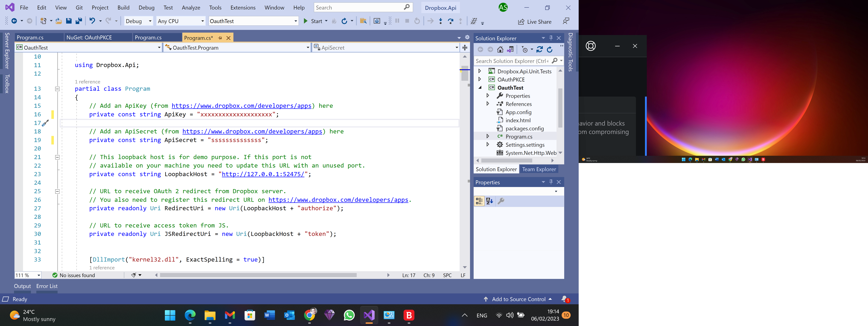Open the OauthTest startup project dropdown
The width and height of the screenshot is (868, 326).
pyautogui.click(x=253, y=21)
